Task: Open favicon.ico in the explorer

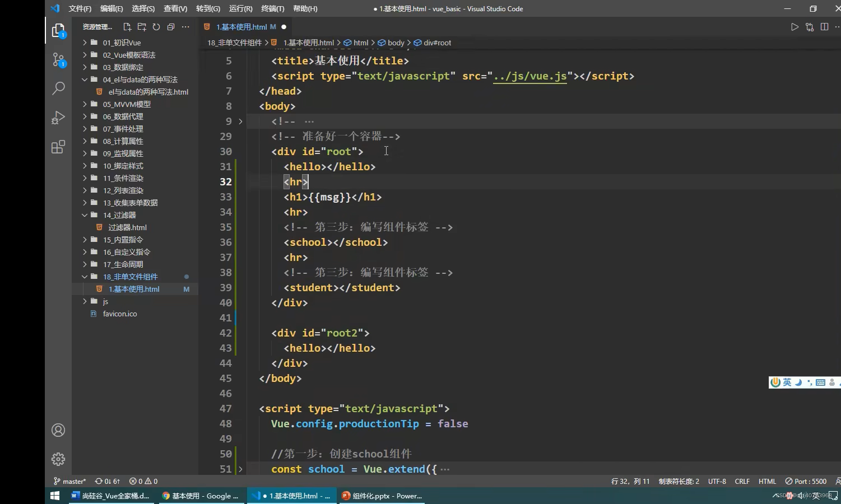Action: pos(119,314)
